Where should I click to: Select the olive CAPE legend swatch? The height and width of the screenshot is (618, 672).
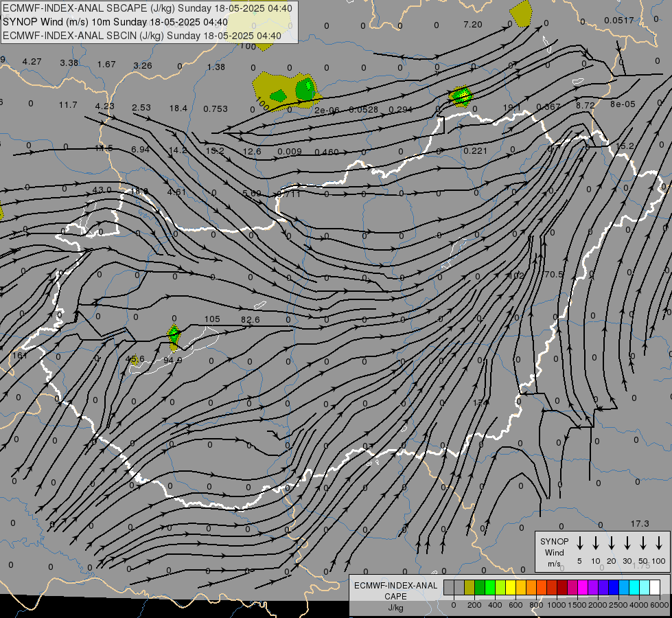click(x=470, y=588)
